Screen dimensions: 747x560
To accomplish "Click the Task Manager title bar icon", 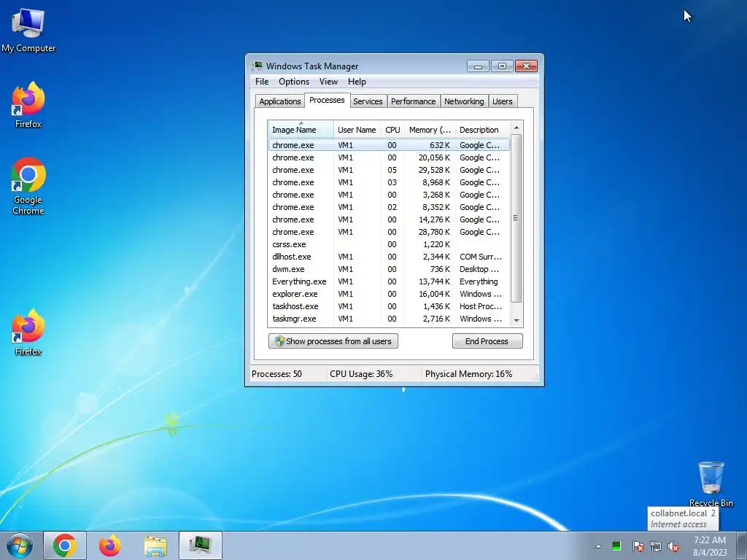I will click(x=258, y=66).
